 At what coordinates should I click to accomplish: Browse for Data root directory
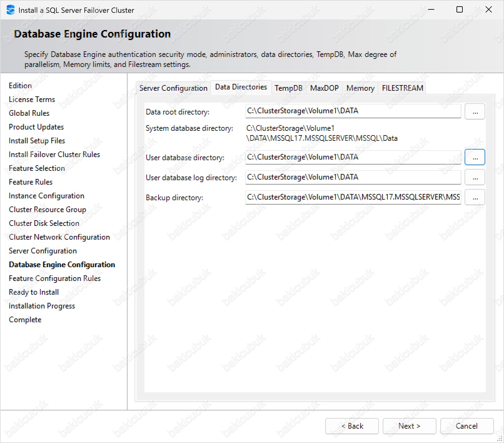point(475,112)
